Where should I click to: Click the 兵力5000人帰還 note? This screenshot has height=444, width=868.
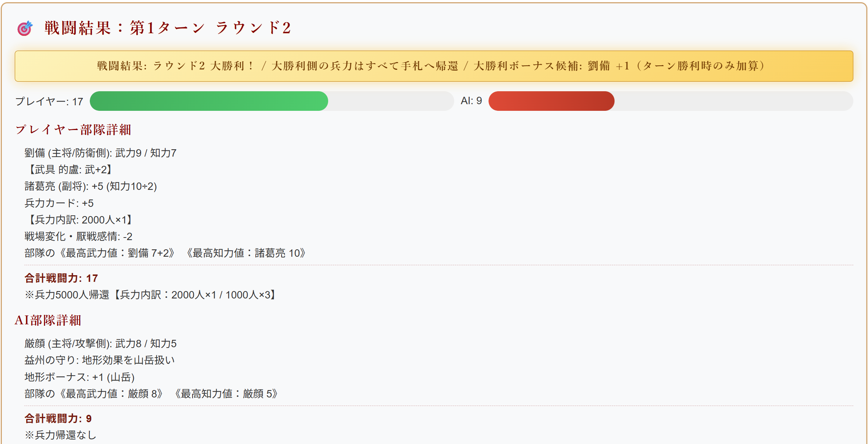point(151,295)
